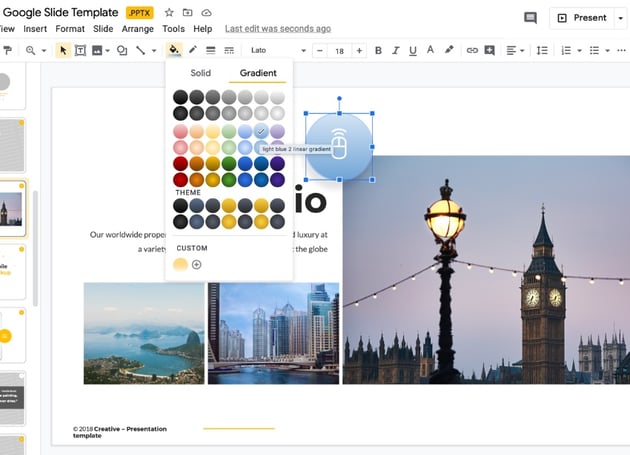The image size is (630, 455).
Task: Click the add custom gradient plus icon
Action: coord(197,265)
